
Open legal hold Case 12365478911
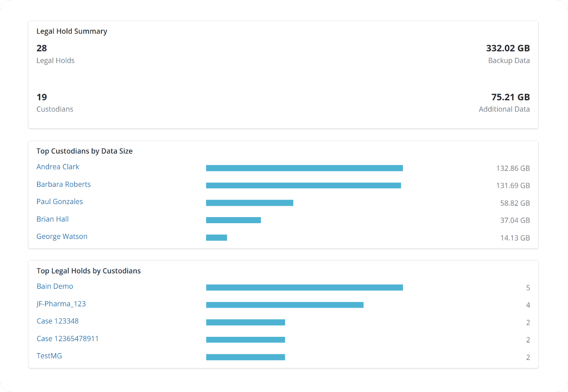point(67,339)
